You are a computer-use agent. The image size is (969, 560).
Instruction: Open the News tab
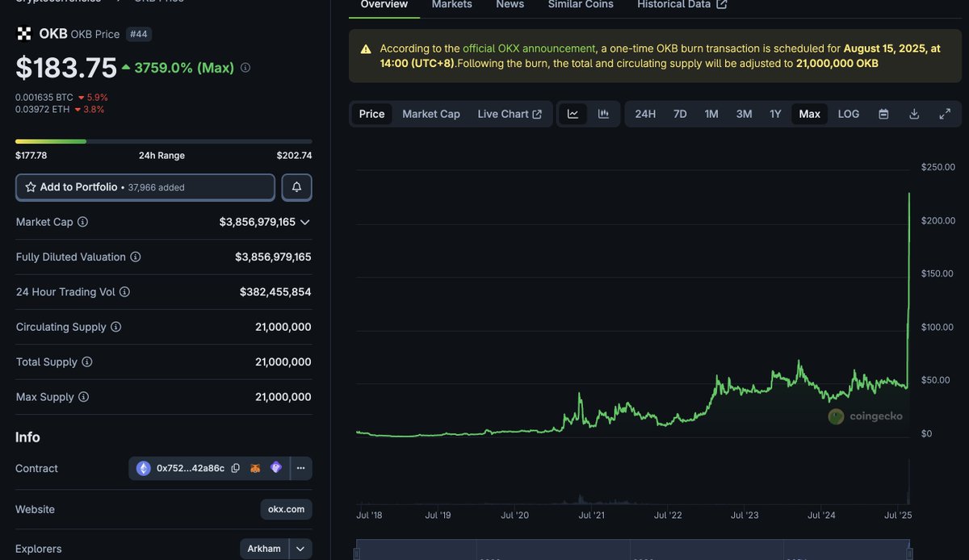pyautogui.click(x=510, y=5)
